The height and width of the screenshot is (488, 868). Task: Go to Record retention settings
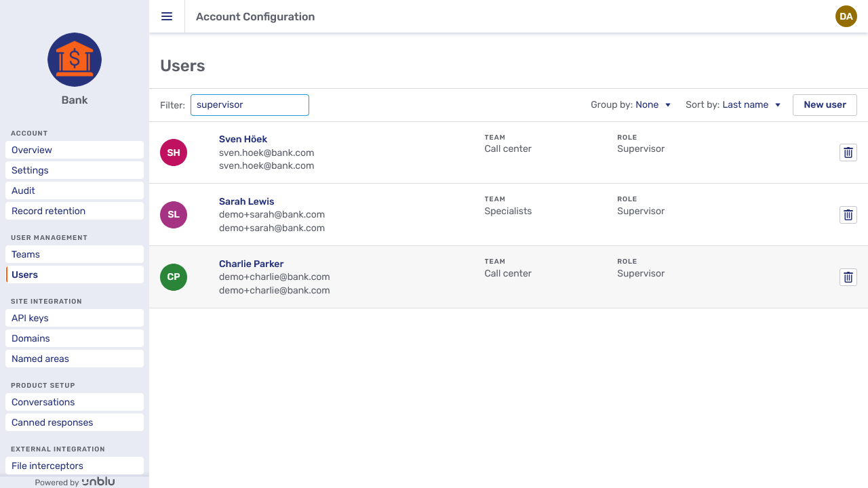[74, 211]
